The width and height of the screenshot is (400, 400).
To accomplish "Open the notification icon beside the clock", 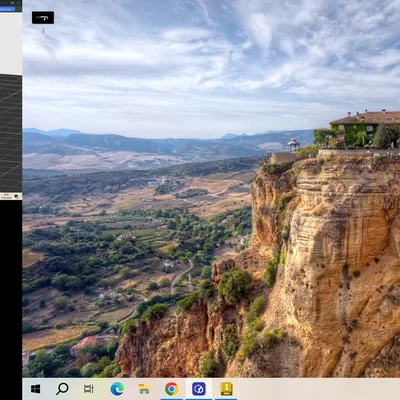I will tap(17, 196).
